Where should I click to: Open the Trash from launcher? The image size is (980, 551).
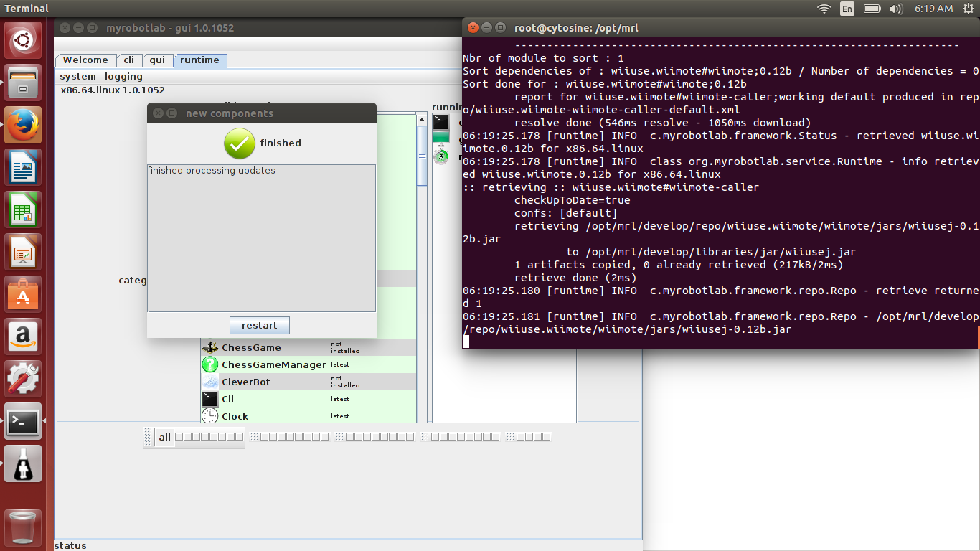(23, 528)
